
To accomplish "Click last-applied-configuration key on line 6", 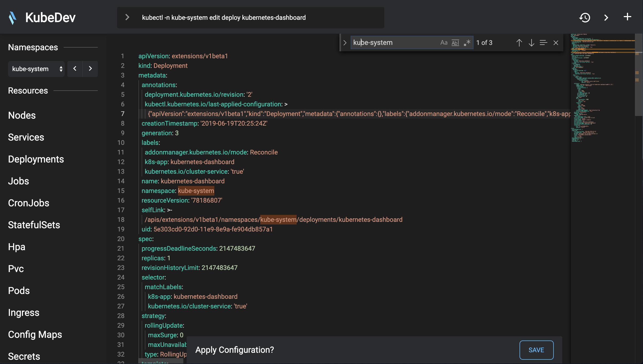I will (213, 104).
